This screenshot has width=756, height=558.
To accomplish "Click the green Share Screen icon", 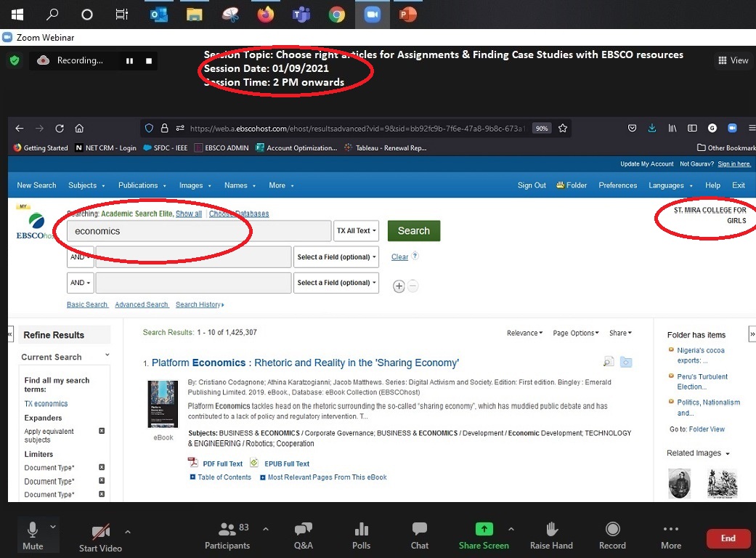I will [484, 530].
